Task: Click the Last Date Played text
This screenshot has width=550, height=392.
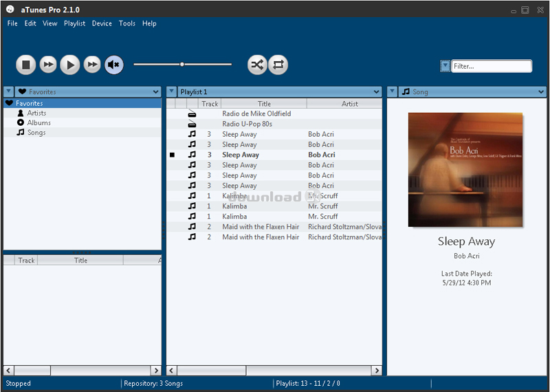Action: click(467, 274)
